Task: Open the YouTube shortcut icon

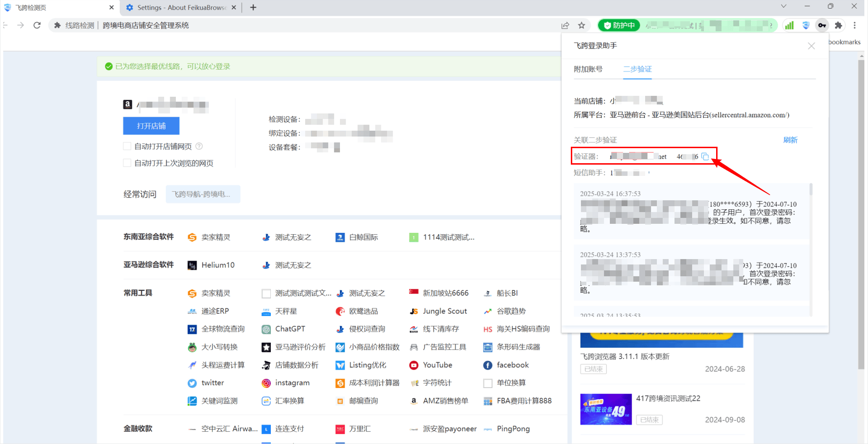Action: tap(414, 365)
